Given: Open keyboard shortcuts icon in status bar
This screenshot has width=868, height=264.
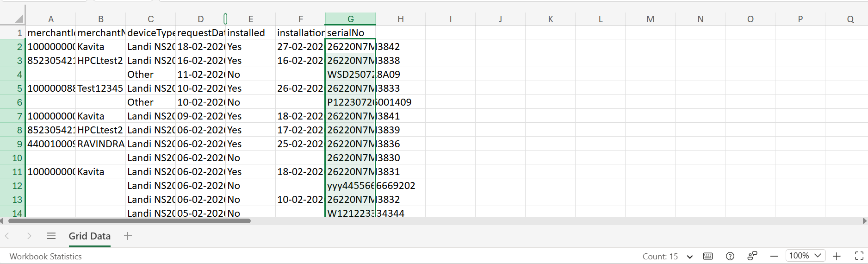Looking at the screenshot, I should (x=707, y=256).
